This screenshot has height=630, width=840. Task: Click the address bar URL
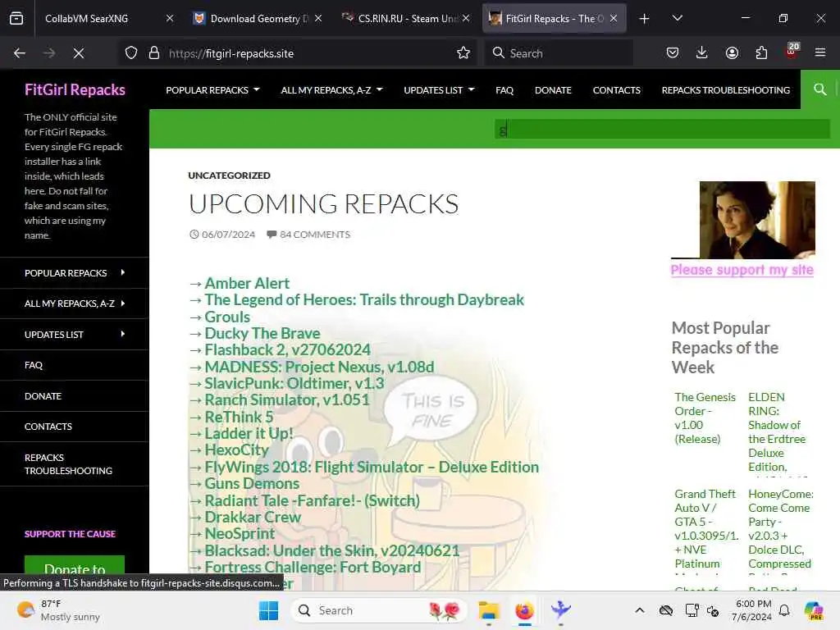[231, 53]
